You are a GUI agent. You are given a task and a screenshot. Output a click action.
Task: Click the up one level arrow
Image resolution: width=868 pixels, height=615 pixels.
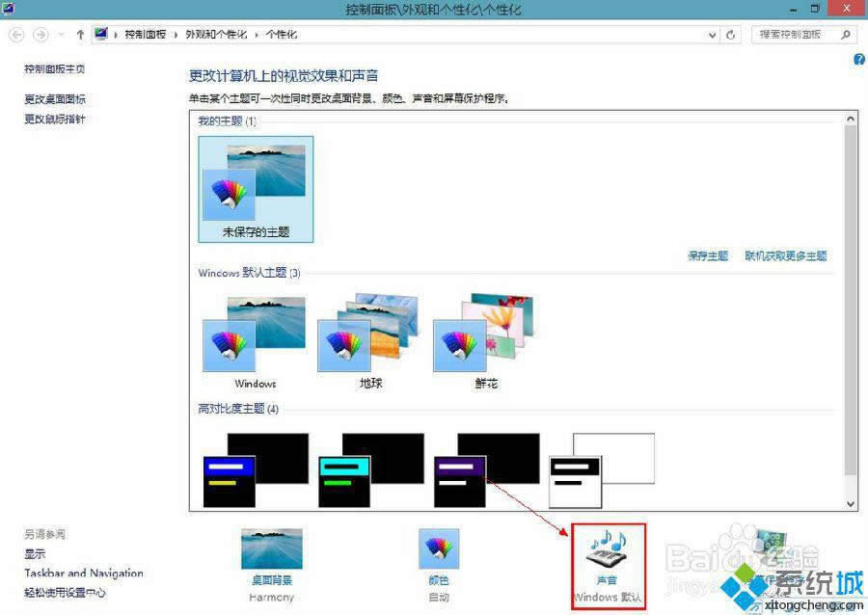pos(79,34)
